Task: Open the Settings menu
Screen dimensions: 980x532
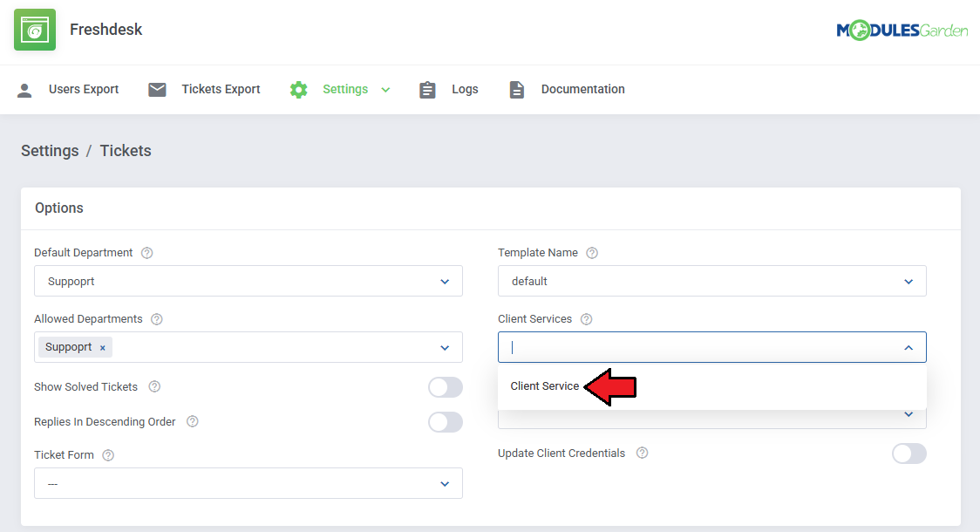Action: pos(341,90)
